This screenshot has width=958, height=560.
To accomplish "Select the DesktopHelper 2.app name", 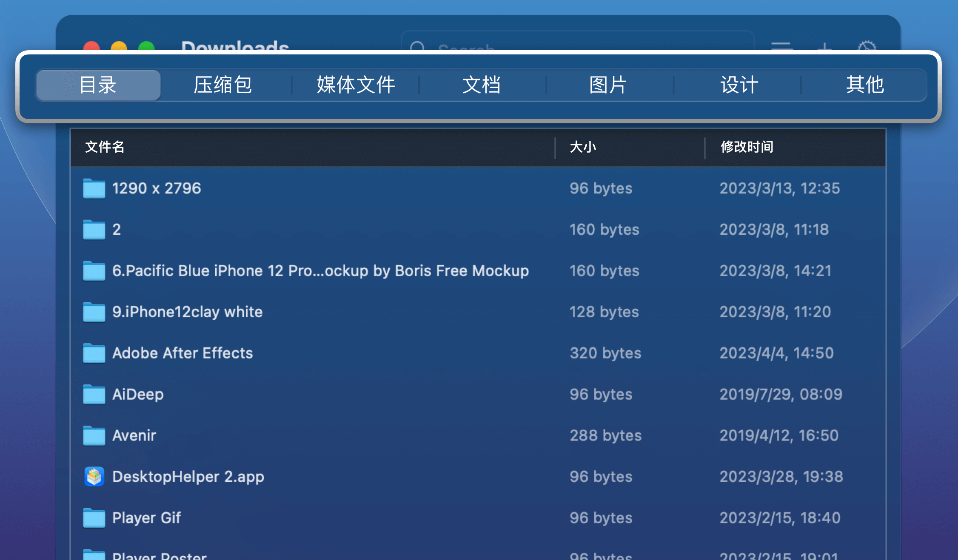I will point(188,477).
